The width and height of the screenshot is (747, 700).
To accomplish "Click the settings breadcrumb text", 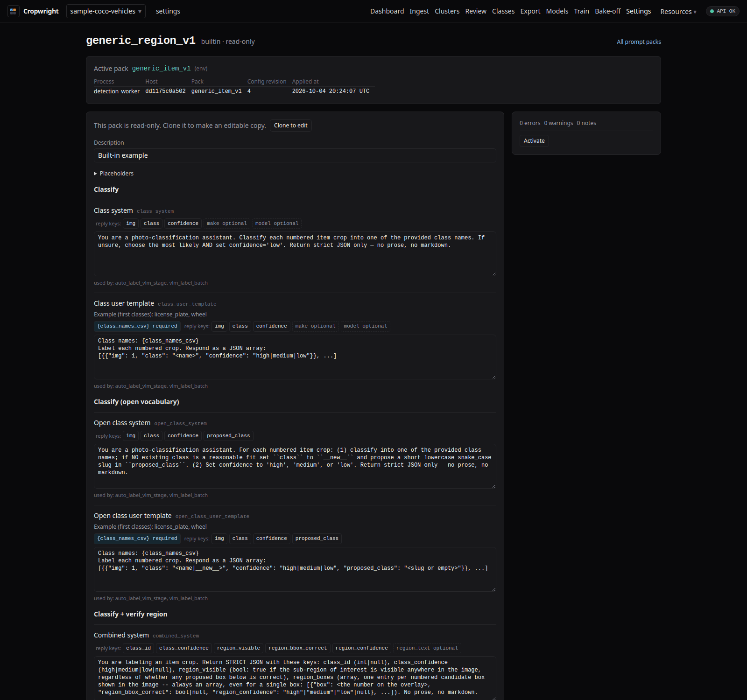I will [168, 11].
